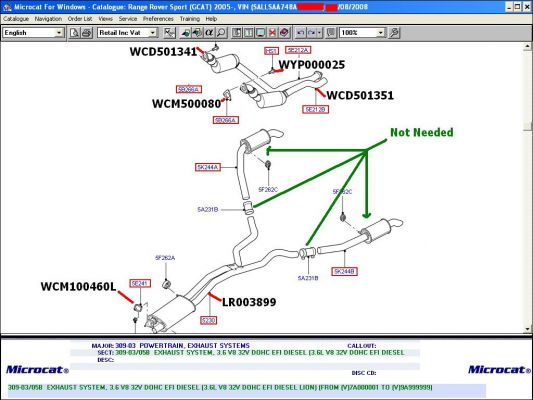Select 5A231B callout left of the clamp
Screen dimensions: 533x400
pos(207,209)
